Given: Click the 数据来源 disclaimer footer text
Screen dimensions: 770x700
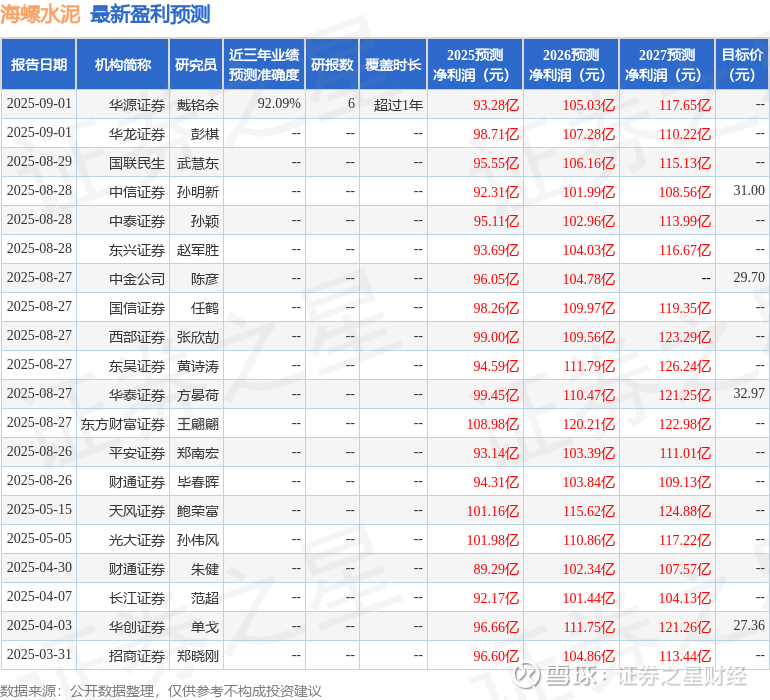Looking at the screenshot, I should (x=161, y=691).
